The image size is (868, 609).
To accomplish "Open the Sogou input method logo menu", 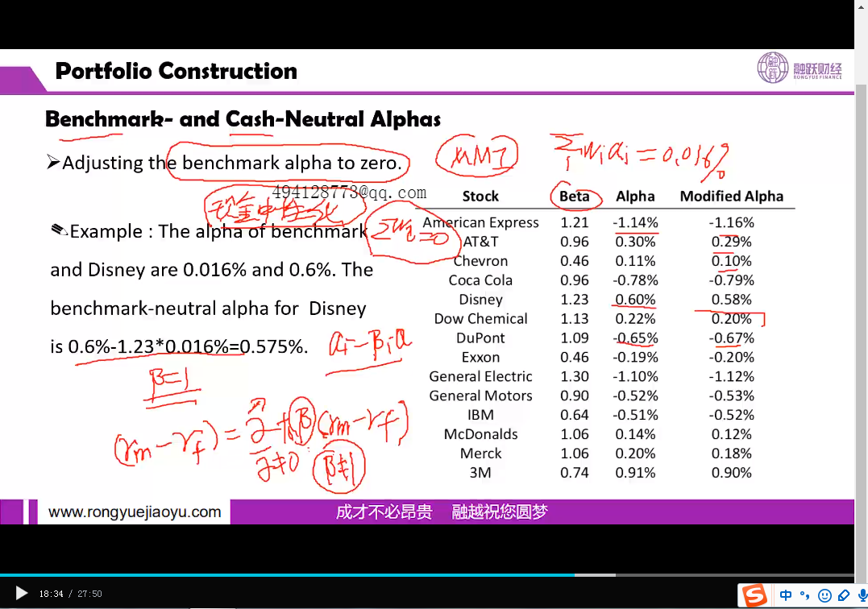I will (x=754, y=595).
